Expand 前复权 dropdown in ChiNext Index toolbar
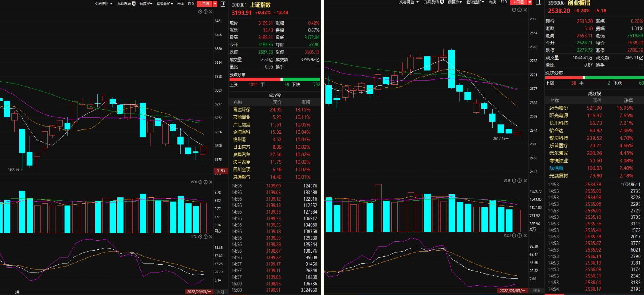This screenshot has width=644, height=295. [455, 2]
